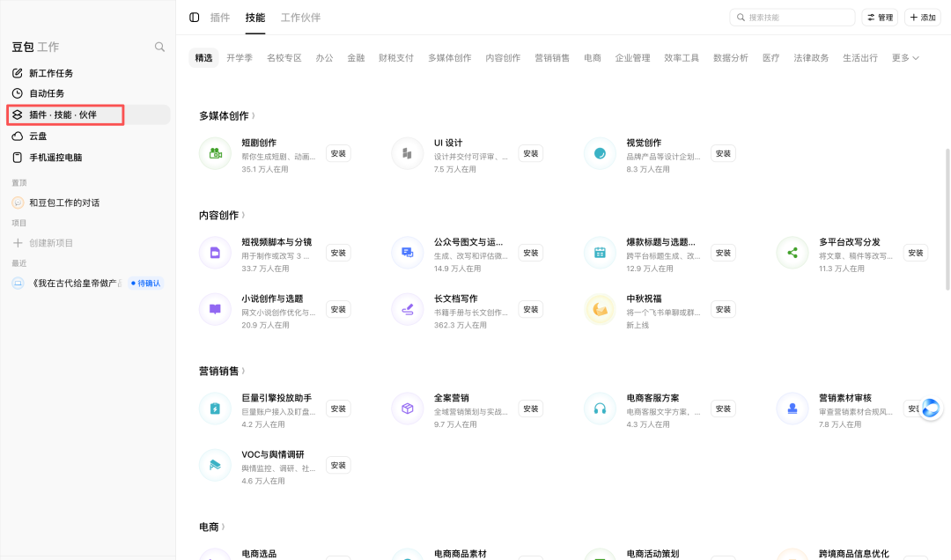
Task: Click the floating blue assistant orb
Action: 931,409
